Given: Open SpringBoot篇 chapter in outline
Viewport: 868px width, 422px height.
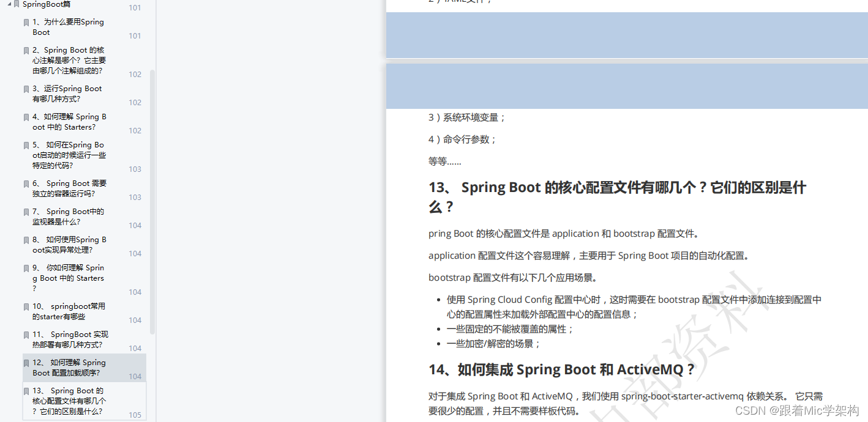Looking at the screenshot, I should coord(47,4).
